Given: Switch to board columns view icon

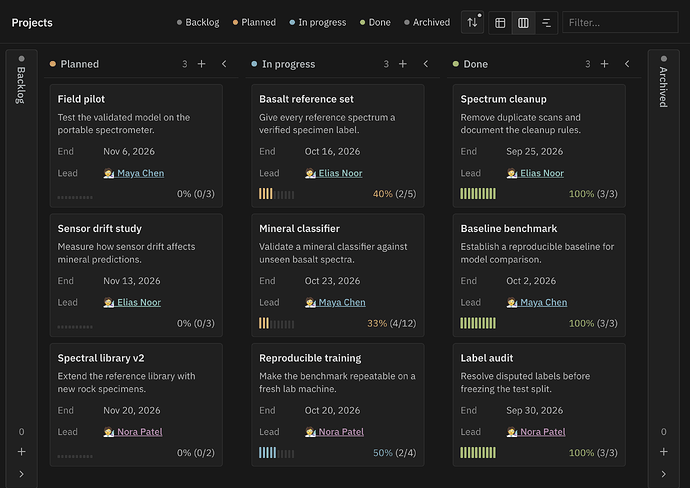Looking at the screenshot, I should point(523,22).
